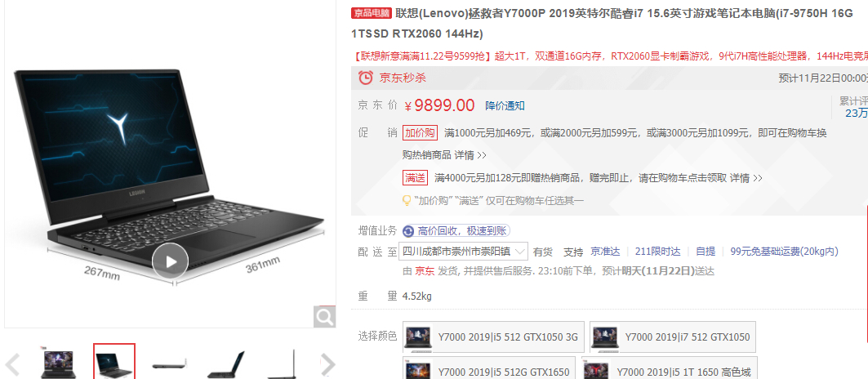The height and width of the screenshot is (379, 868).
Task: Play the laptop product video
Action: click(171, 261)
